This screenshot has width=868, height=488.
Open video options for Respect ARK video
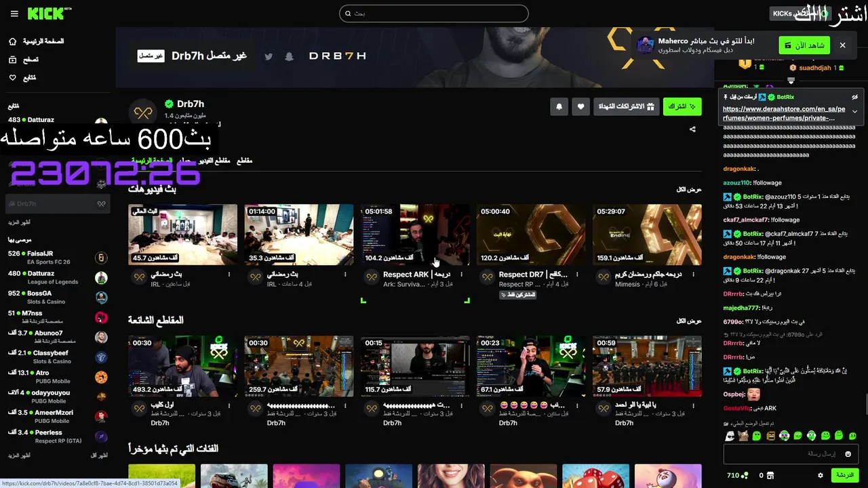461,274
